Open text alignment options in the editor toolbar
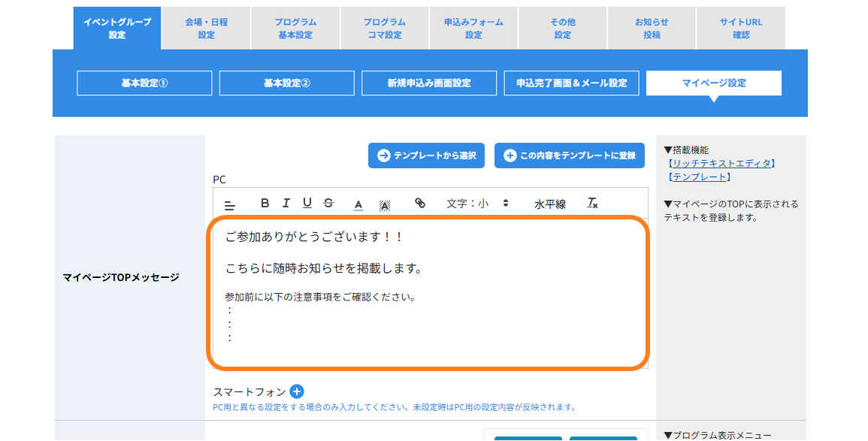868x441 pixels. tap(230, 205)
